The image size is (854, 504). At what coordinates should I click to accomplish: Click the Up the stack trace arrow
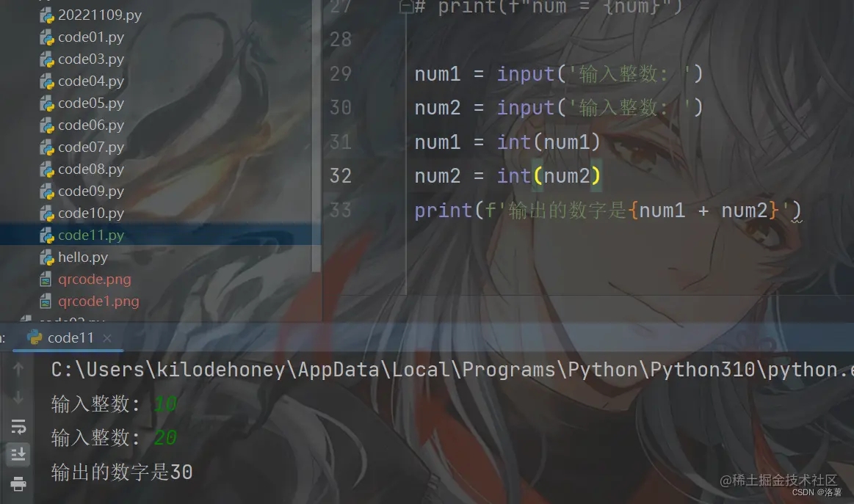pyautogui.click(x=18, y=370)
